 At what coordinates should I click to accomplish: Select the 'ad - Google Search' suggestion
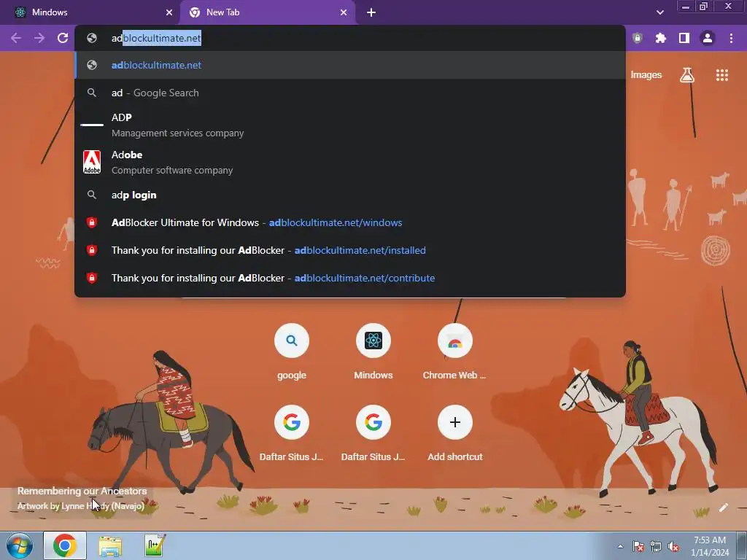[x=349, y=93]
